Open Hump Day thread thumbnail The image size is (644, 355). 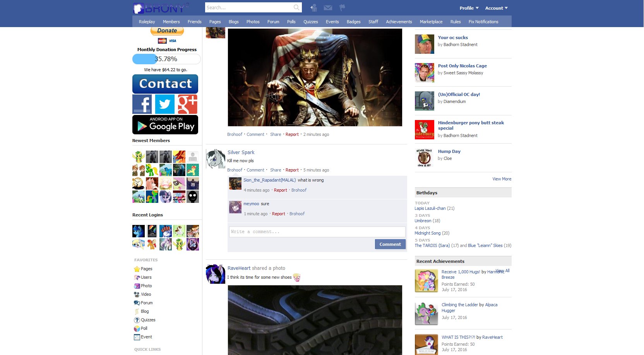pyautogui.click(x=425, y=158)
